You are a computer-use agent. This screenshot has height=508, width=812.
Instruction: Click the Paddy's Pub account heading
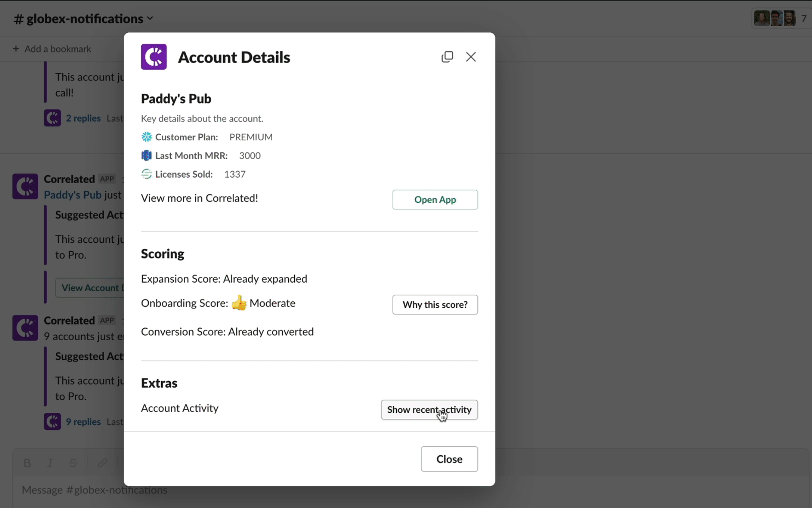pos(176,99)
